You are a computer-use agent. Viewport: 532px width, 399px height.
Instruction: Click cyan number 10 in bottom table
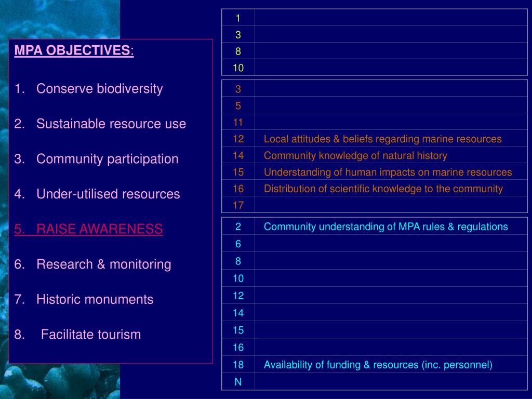238,278
